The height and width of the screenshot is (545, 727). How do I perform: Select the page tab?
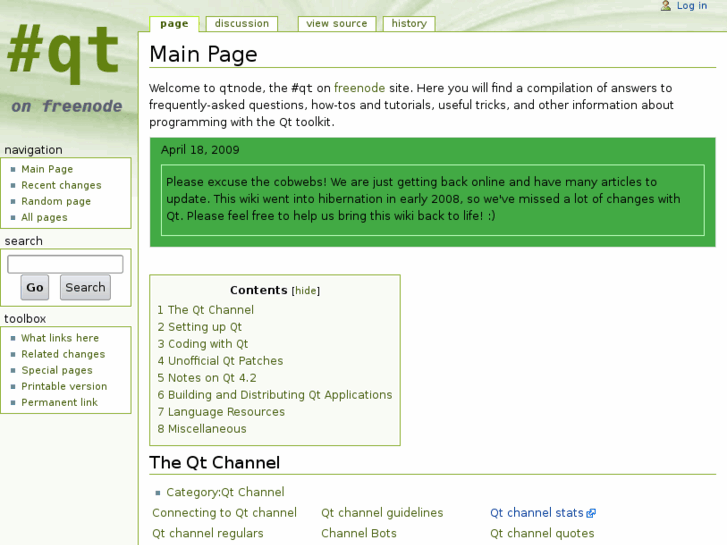click(x=174, y=24)
